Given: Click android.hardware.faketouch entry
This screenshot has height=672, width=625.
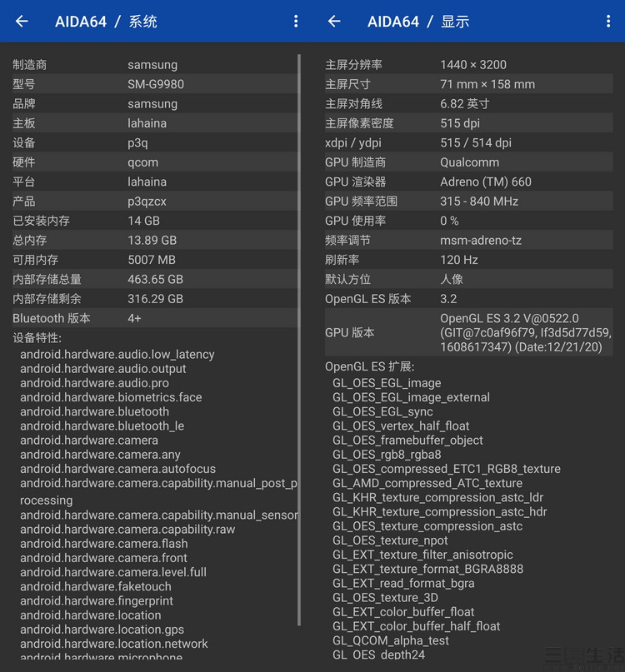Looking at the screenshot, I should [x=95, y=586].
